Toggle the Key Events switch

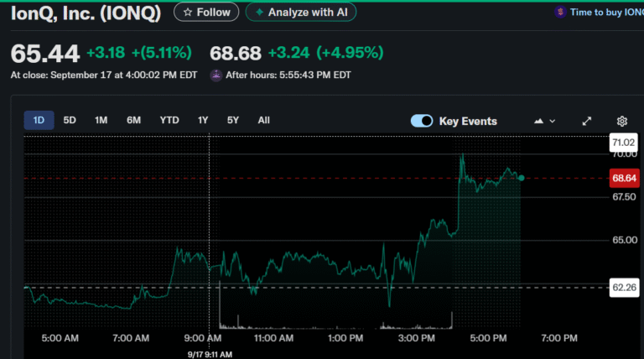pyautogui.click(x=421, y=121)
